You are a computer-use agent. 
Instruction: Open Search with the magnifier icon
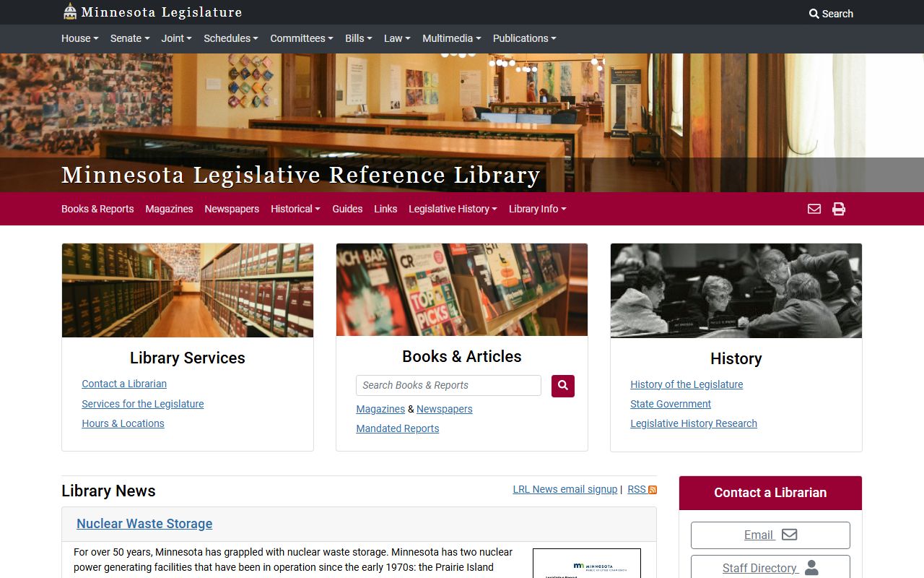tap(831, 14)
